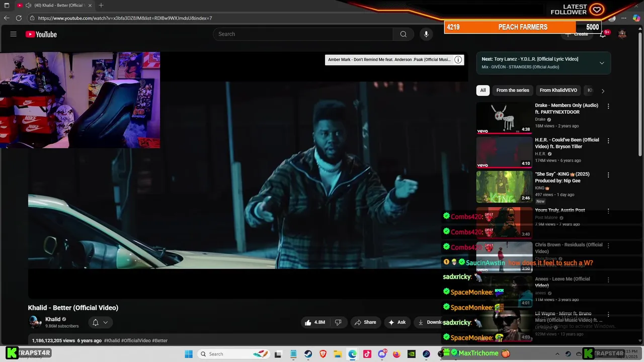Open the YouTube hamburger guide menu
The height and width of the screenshot is (362, 644).
point(14,34)
